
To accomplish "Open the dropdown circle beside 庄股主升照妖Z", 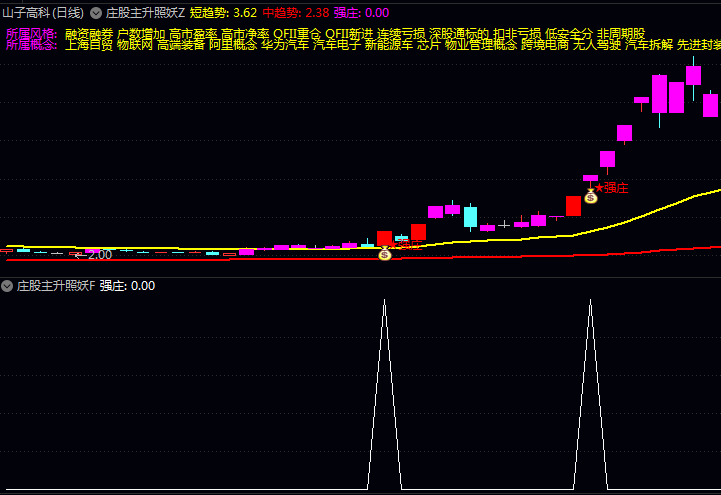I will pos(96,13).
